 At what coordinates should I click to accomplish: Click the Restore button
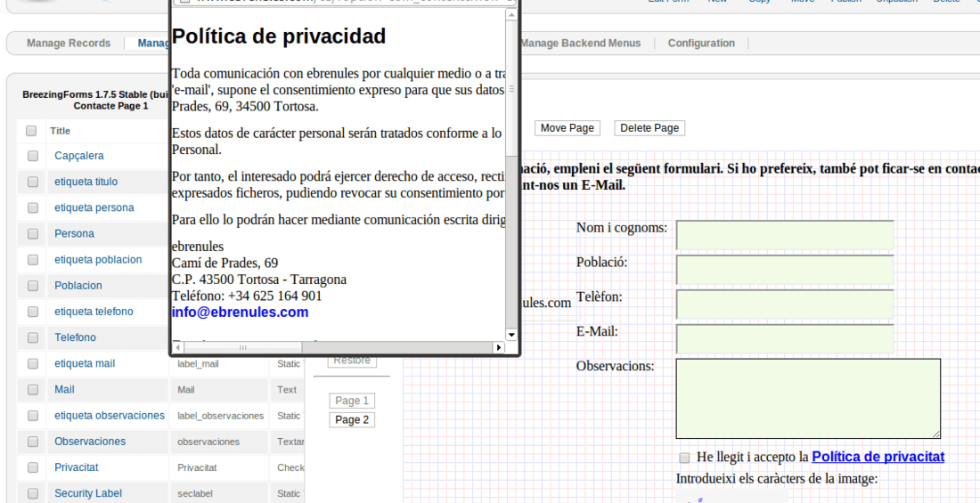(x=352, y=361)
